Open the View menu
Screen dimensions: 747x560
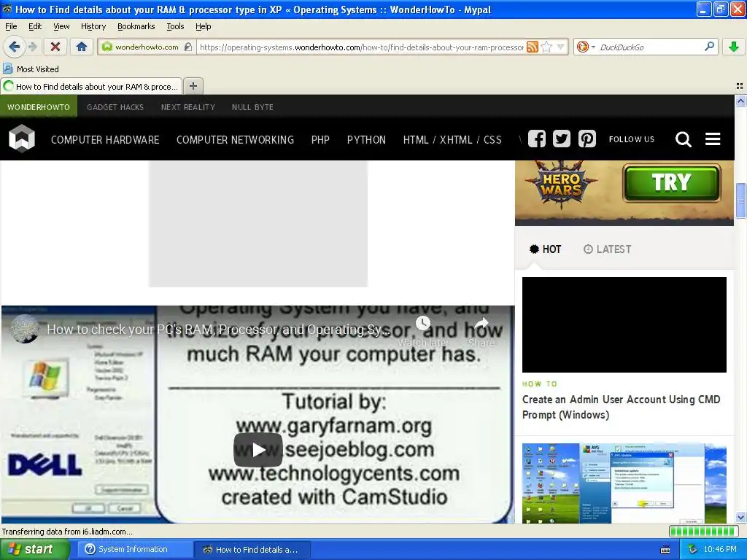coord(61,26)
